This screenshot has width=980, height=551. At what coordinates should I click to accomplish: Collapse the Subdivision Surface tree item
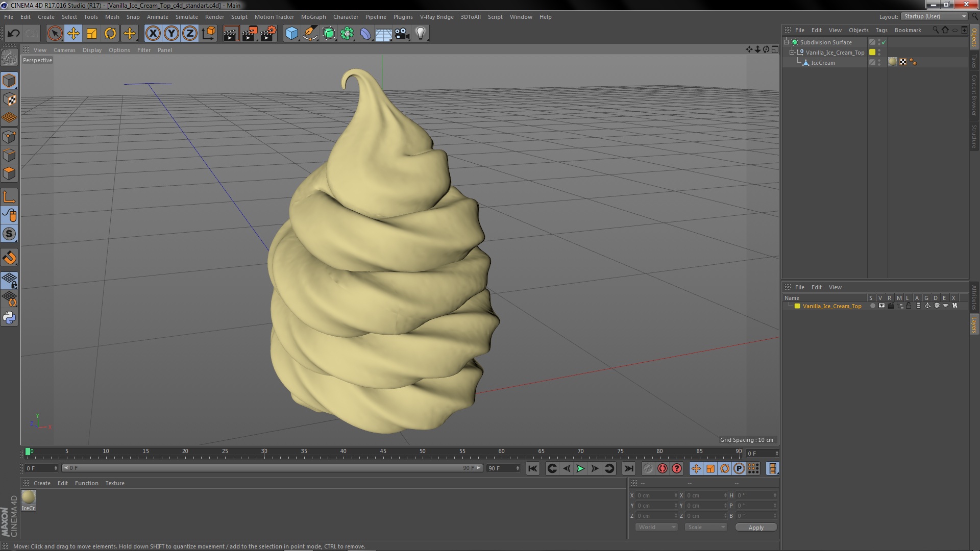tap(787, 42)
